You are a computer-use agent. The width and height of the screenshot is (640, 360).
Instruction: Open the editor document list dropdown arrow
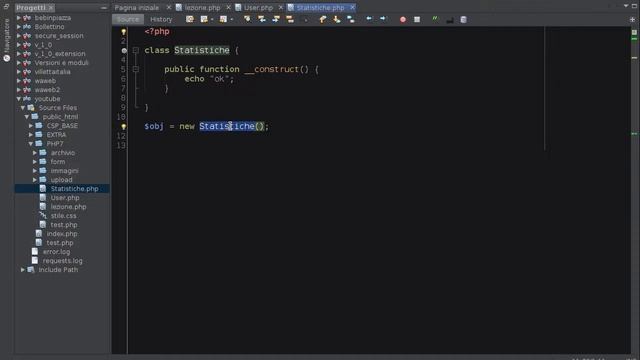tap(626, 6)
